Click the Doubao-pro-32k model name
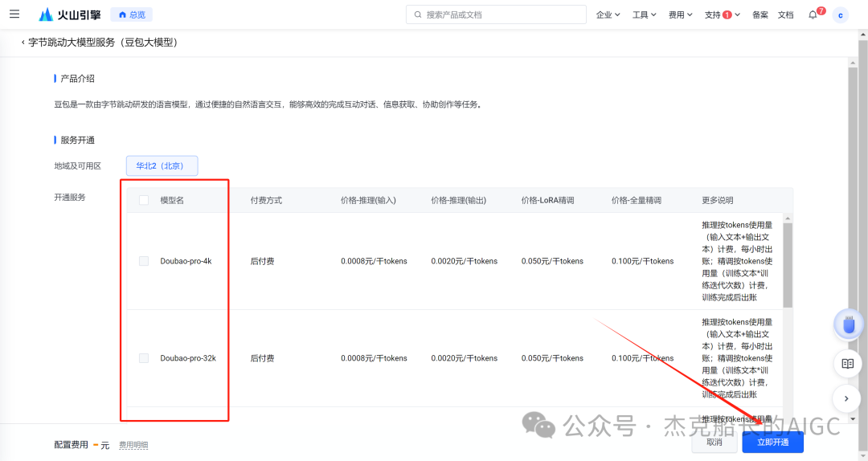 [188, 359]
